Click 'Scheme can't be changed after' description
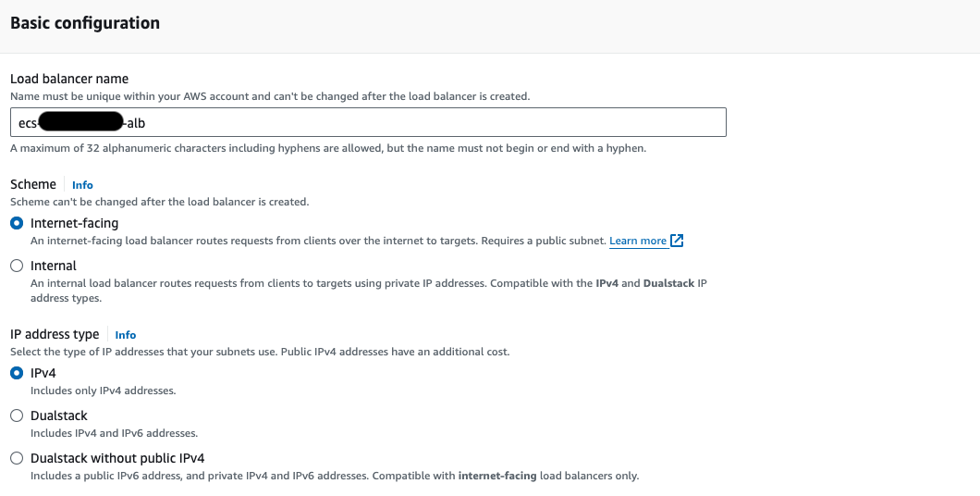980x496 pixels. coord(159,202)
